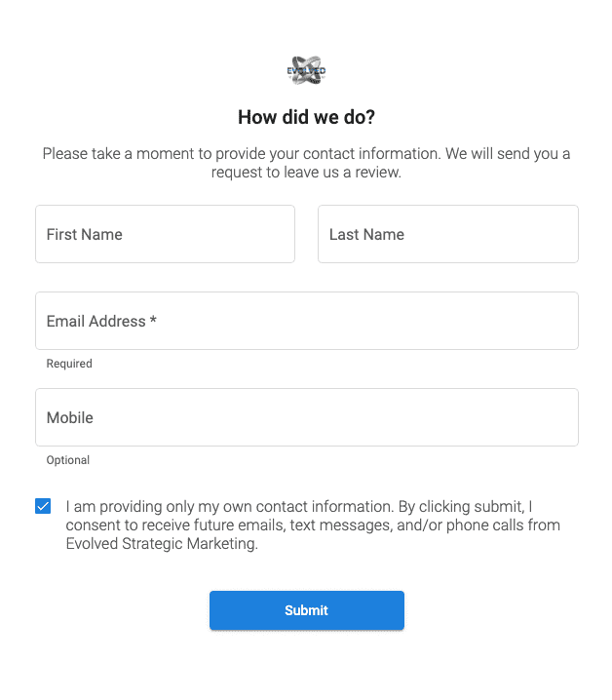Click the "Submit" text on the button
The image size is (612, 700).
(306, 610)
